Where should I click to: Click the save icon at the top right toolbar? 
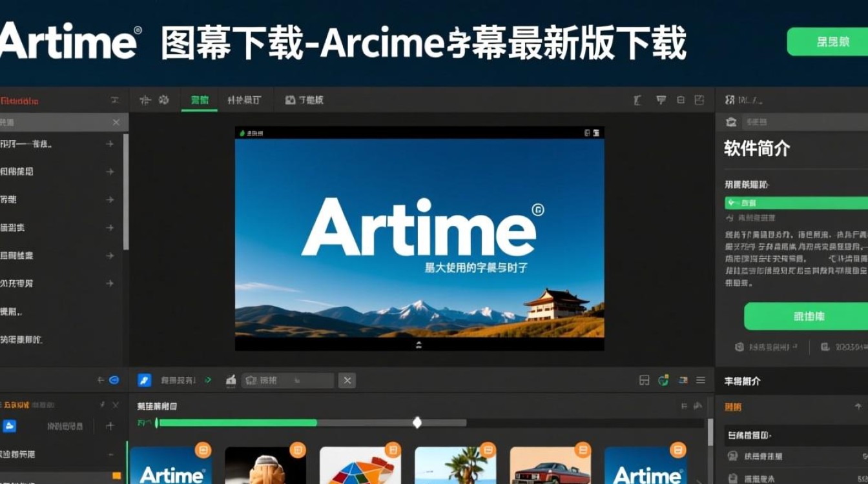[x=679, y=100]
